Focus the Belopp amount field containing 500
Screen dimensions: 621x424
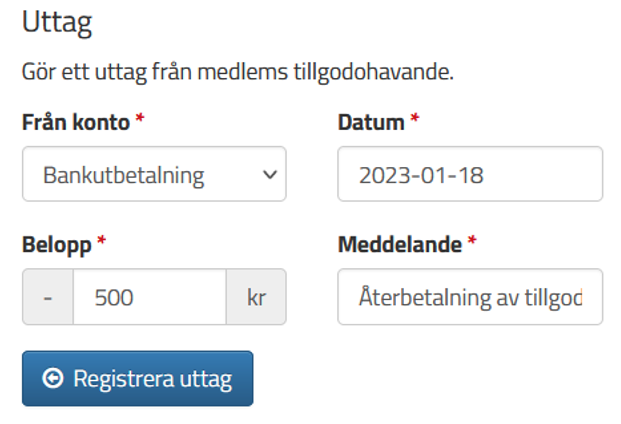pyautogui.click(x=150, y=297)
